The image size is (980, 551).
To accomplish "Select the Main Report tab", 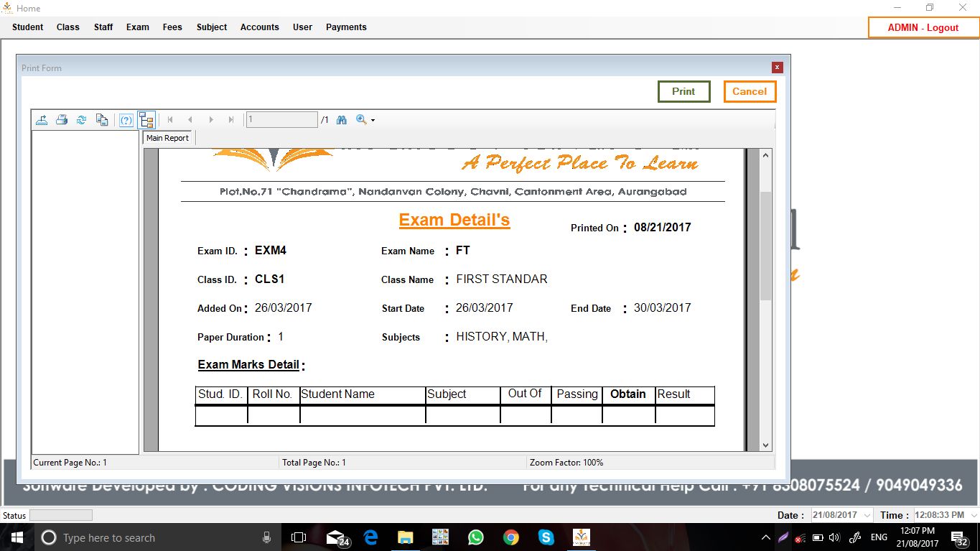I will coord(168,138).
